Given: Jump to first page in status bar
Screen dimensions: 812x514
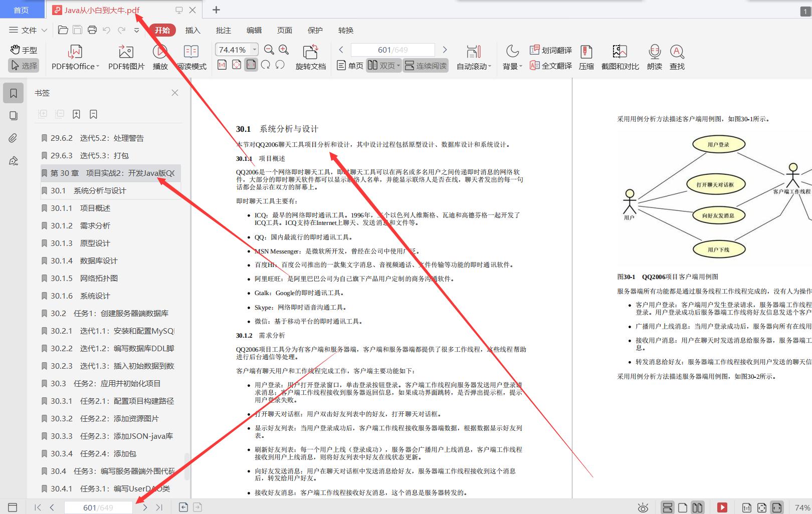Looking at the screenshot, I should pyautogui.click(x=38, y=507).
